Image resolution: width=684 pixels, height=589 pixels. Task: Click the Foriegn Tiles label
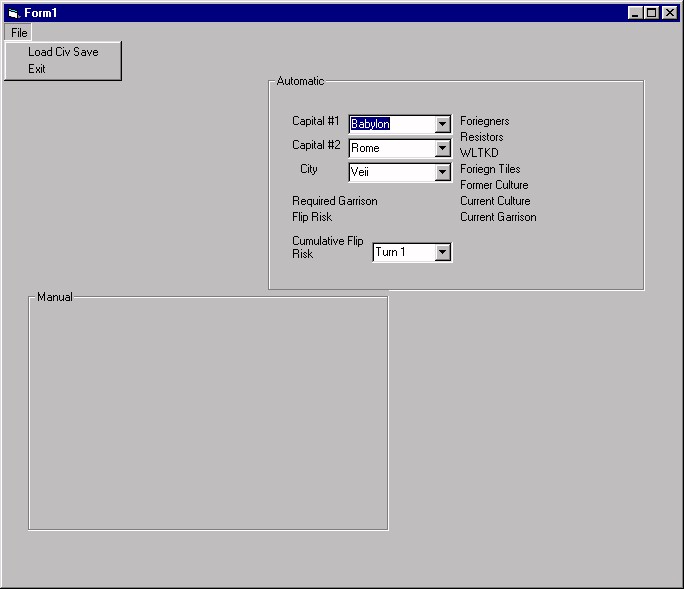tap(490, 169)
